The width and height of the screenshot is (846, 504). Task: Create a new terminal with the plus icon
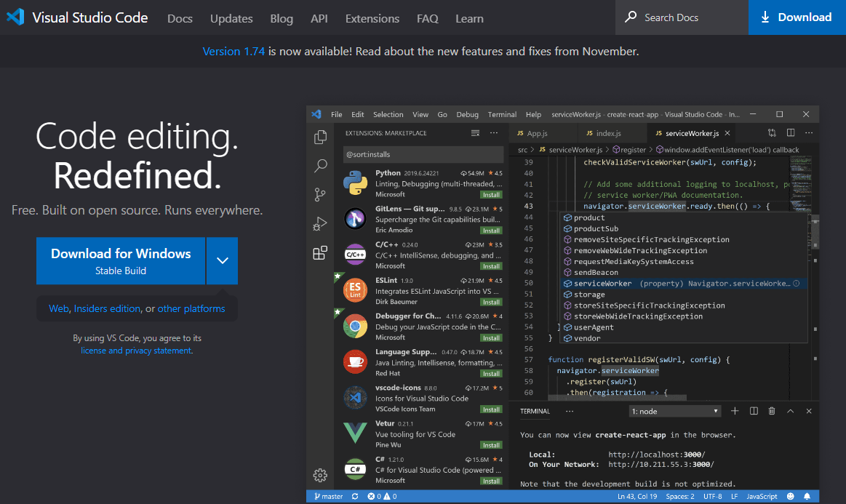click(x=735, y=411)
